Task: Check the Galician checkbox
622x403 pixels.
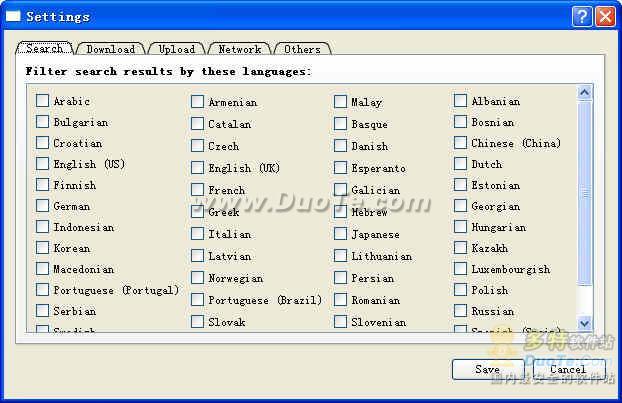Action: tap(340, 190)
